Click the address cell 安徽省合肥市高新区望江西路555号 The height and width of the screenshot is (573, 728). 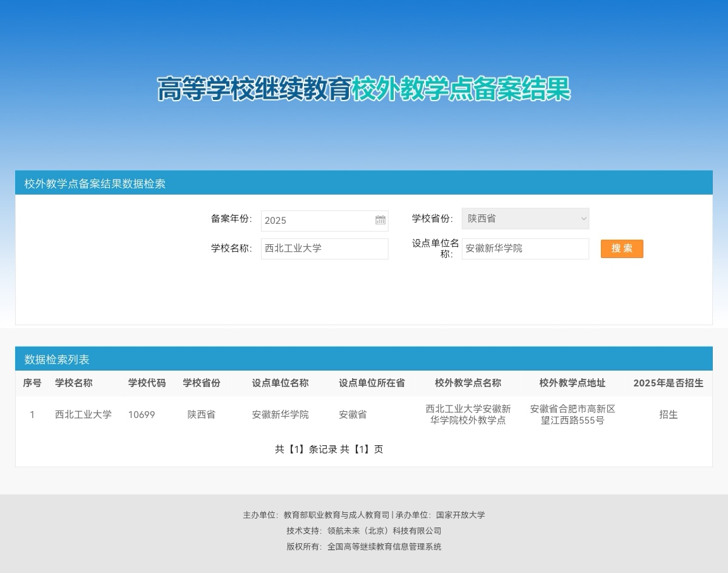point(572,414)
